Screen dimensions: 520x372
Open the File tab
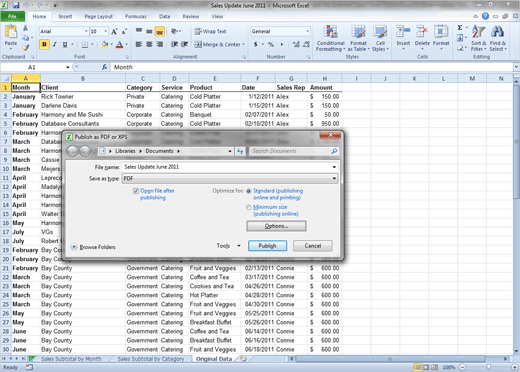coord(13,16)
